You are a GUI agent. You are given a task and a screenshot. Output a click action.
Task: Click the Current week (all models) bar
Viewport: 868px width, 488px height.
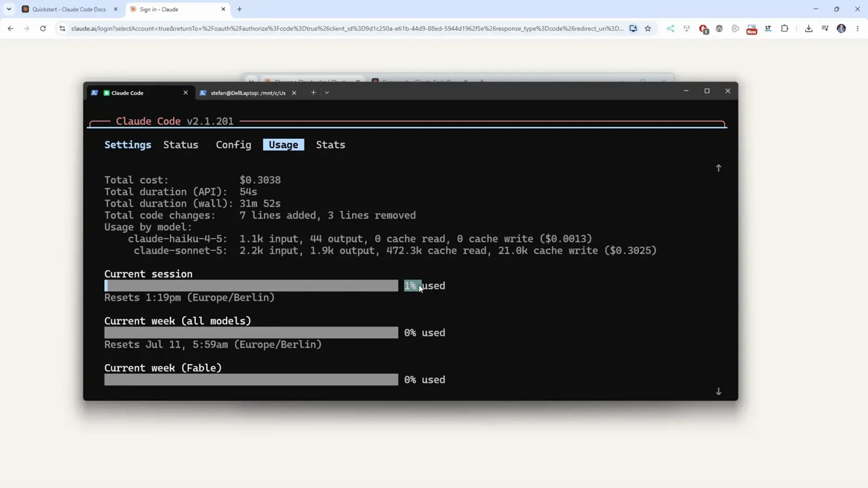pos(251,333)
